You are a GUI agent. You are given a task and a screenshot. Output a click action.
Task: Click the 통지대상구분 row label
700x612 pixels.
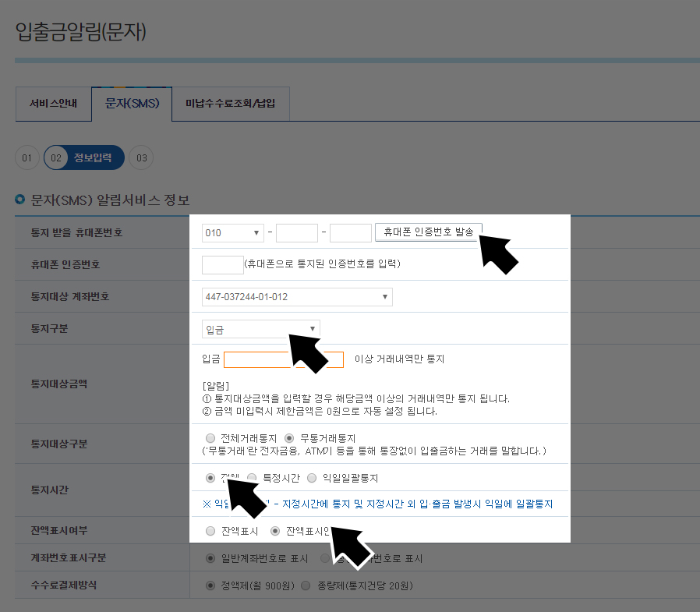click(59, 444)
